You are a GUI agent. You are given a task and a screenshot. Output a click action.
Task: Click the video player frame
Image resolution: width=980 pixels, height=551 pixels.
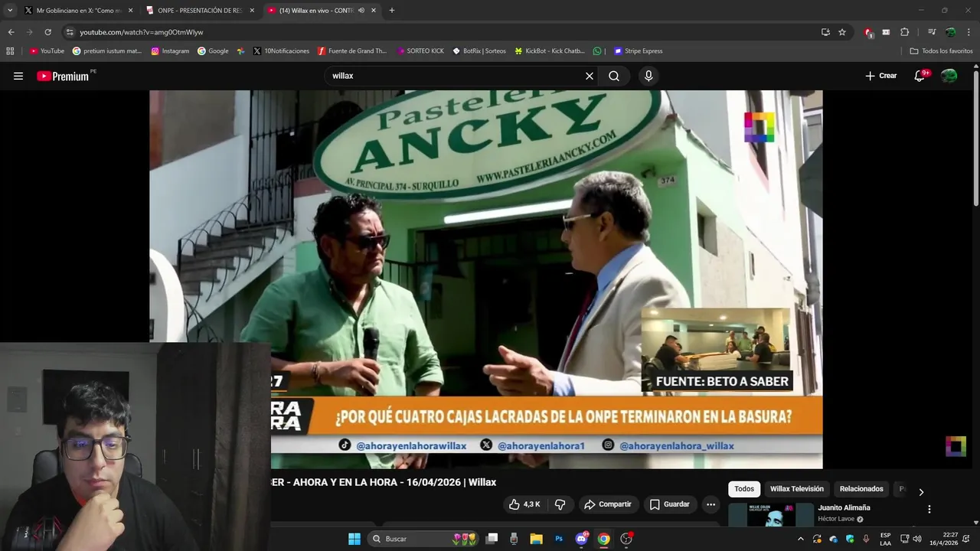click(x=485, y=279)
